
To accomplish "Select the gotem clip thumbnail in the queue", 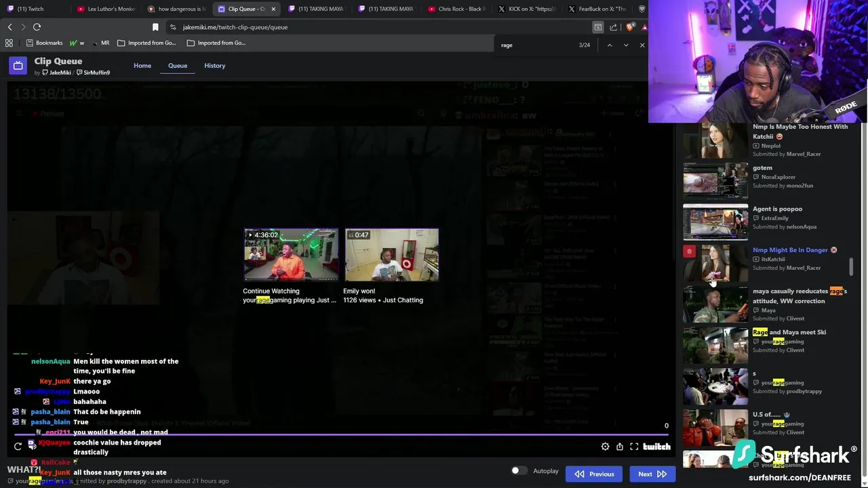I will pyautogui.click(x=715, y=181).
